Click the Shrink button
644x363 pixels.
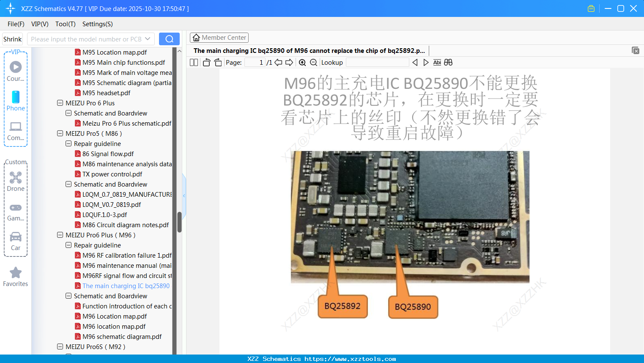12,38
